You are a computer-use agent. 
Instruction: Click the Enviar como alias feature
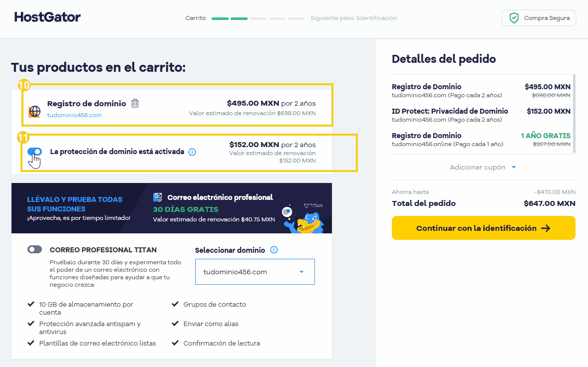pos(211,324)
